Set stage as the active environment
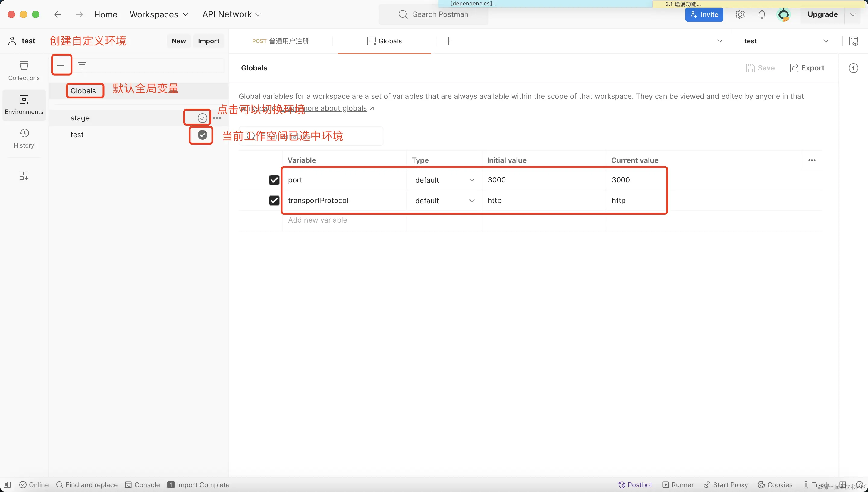 click(x=202, y=118)
